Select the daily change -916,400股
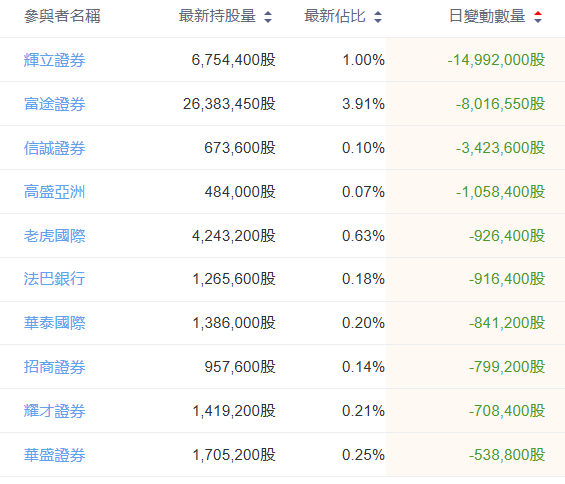The image size is (565, 484). pos(507,279)
